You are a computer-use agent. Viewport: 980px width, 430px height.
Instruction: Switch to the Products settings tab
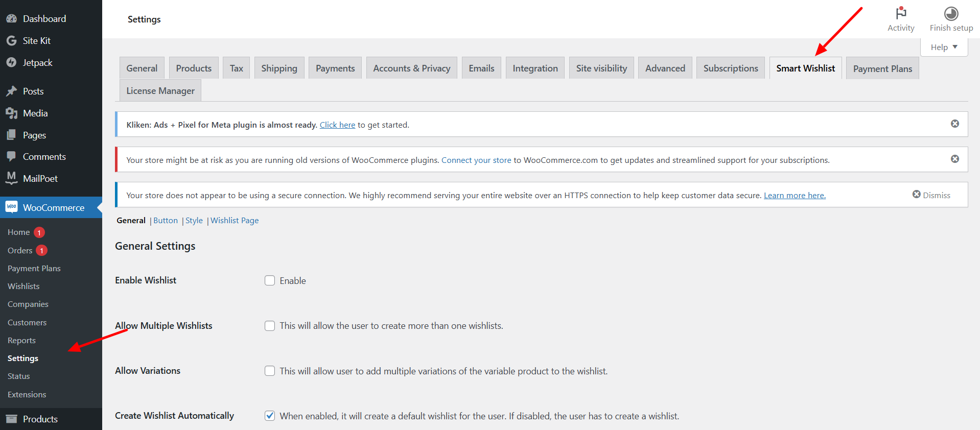[x=194, y=68]
